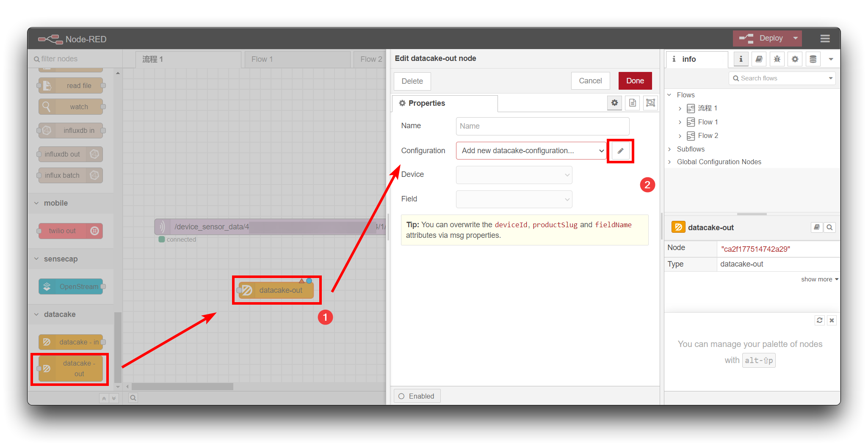Image resolution: width=868 pixels, height=446 pixels.
Task: Select the influxdb in palette node
Action: tap(71, 130)
